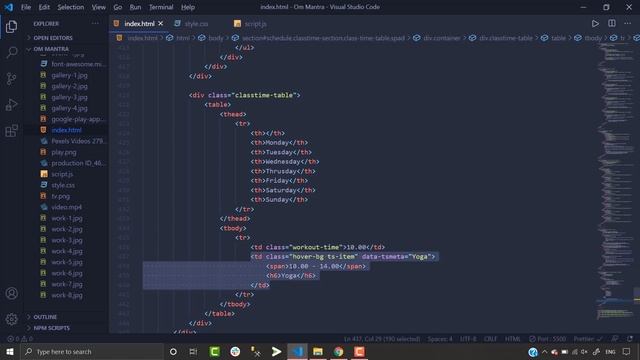Open play.png in the explorer
This screenshot has width=640, height=360.
pos(64,152)
